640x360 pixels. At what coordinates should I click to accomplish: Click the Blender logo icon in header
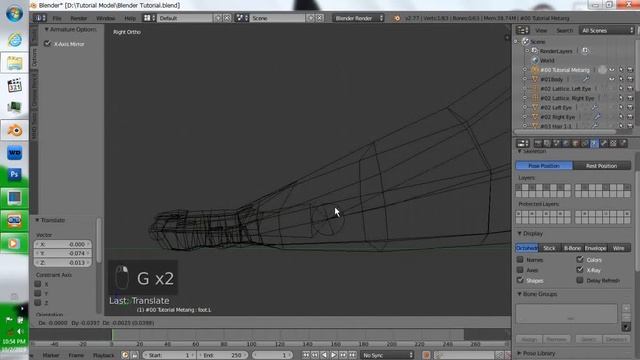click(x=397, y=18)
